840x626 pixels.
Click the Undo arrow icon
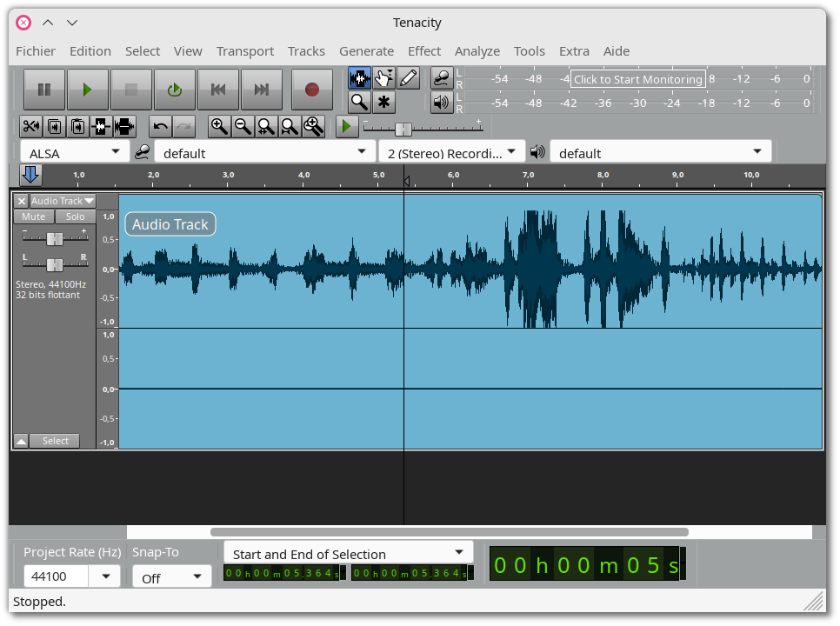tap(160, 126)
